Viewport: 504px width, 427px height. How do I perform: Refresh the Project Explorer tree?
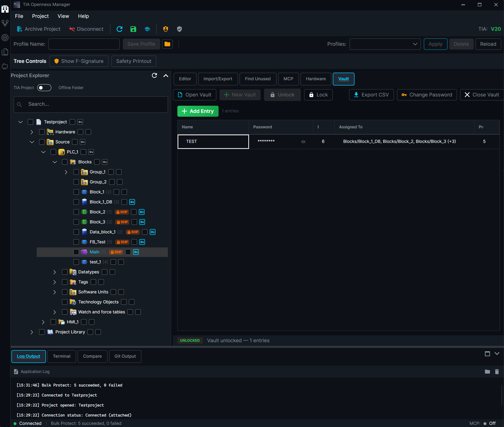tap(154, 75)
